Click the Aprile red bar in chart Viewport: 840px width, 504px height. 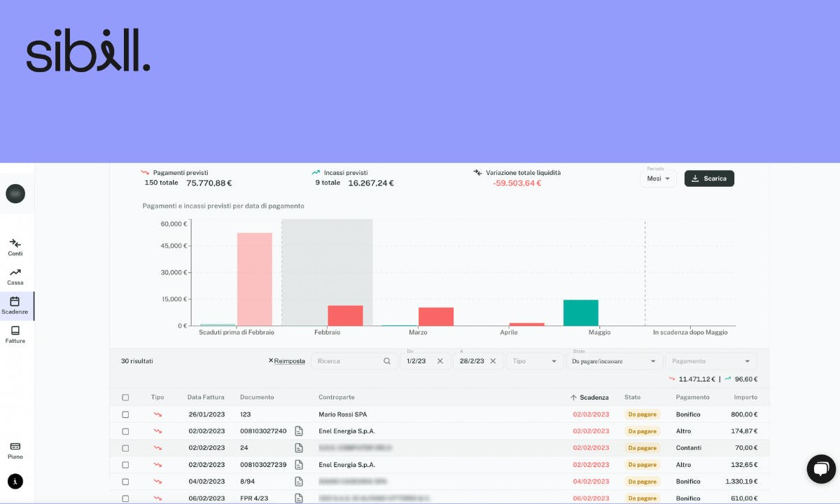526,324
